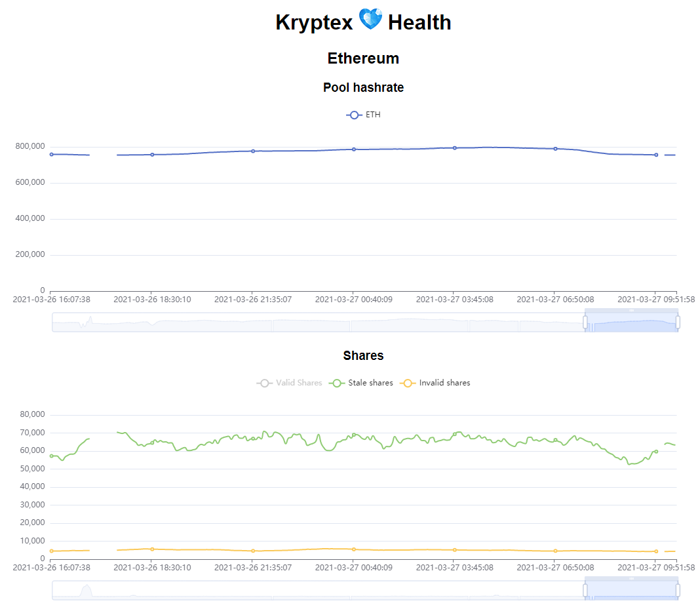700x611 pixels.
Task: Click shares x-axis label 2021-03-26 21:35:07
Action: click(253, 567)
